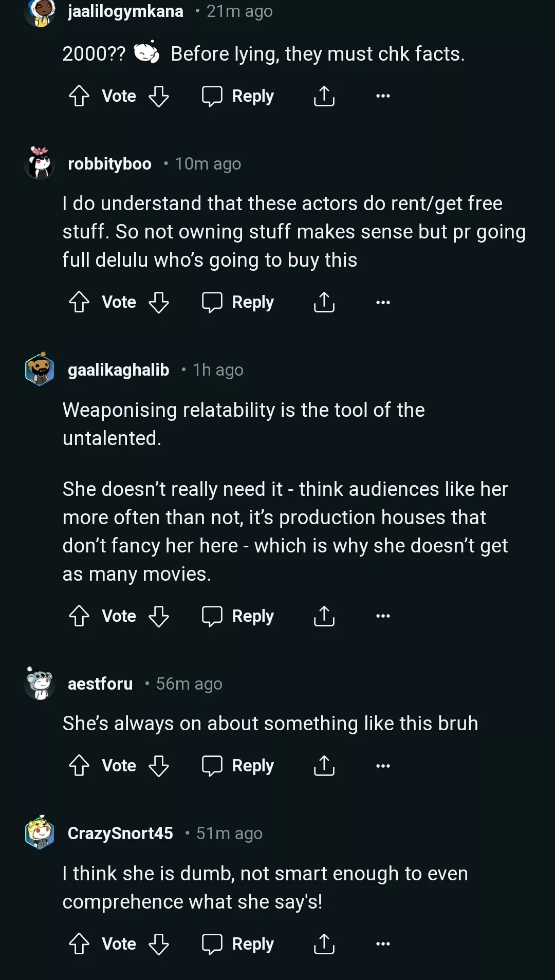Open gaalikaghalib's user profile link
This screenshot has height=980, width=555.
coord(118,370)
